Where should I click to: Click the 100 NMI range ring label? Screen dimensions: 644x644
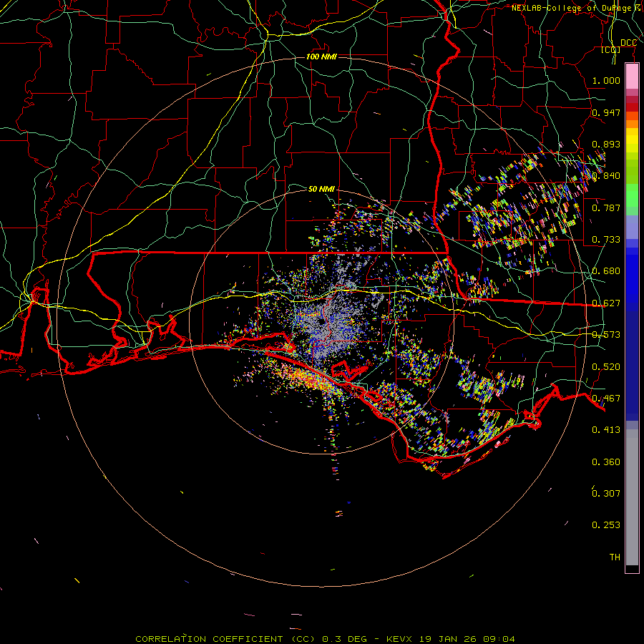click(x=321, y=57)
